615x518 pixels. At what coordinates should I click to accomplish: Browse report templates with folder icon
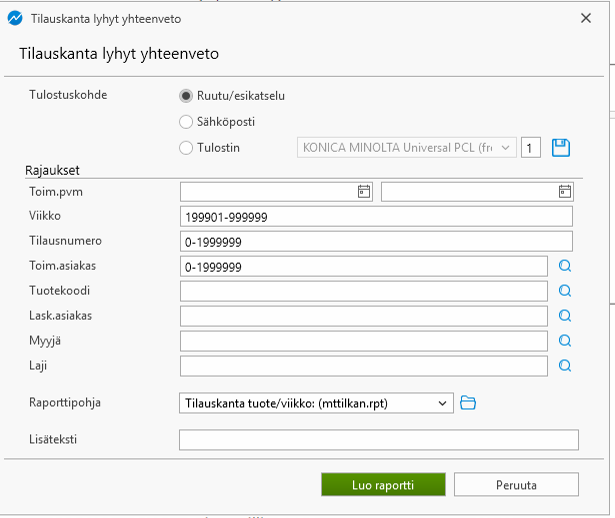(x=468, y=403)
